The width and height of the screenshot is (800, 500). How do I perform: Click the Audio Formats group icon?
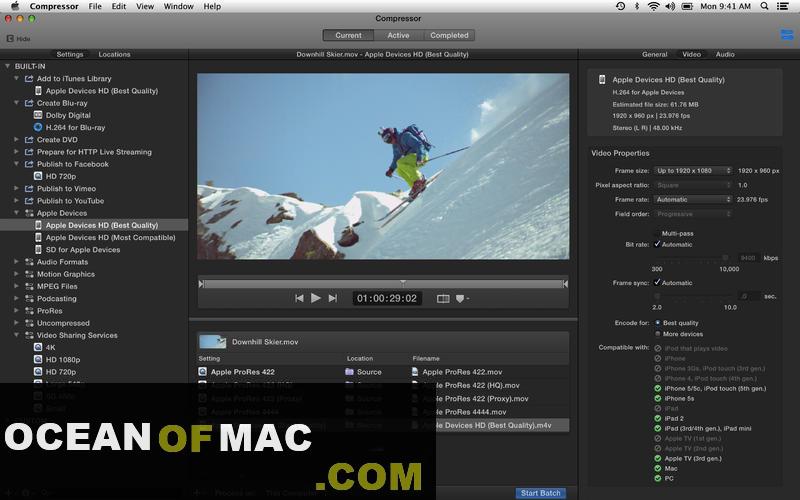click(x=29, y=262)
